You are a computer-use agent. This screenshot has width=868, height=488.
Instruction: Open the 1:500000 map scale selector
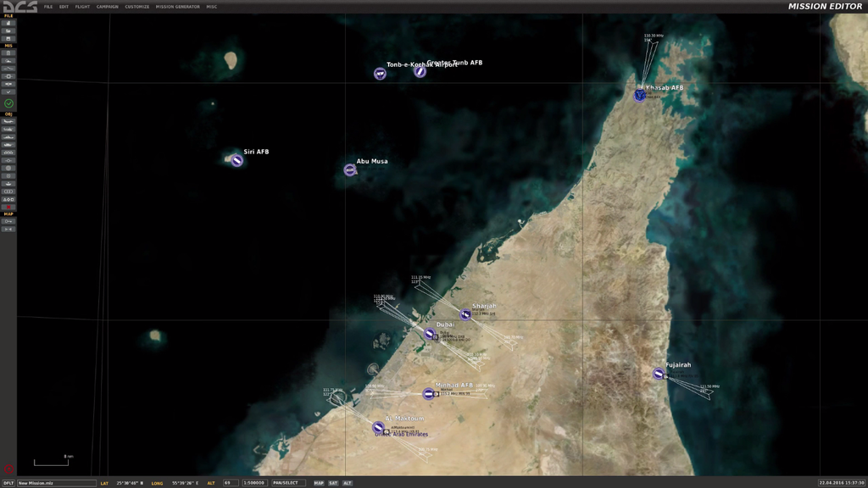(x=254, y=483)
